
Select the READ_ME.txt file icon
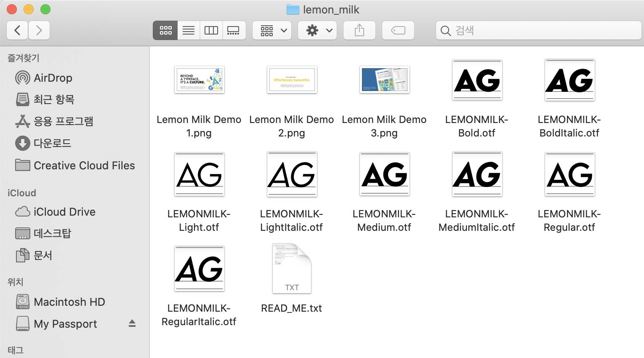coord(292,268)
